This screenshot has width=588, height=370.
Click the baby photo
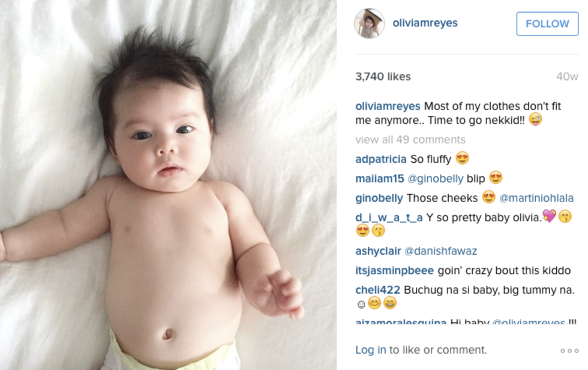(x=169, y=185)
